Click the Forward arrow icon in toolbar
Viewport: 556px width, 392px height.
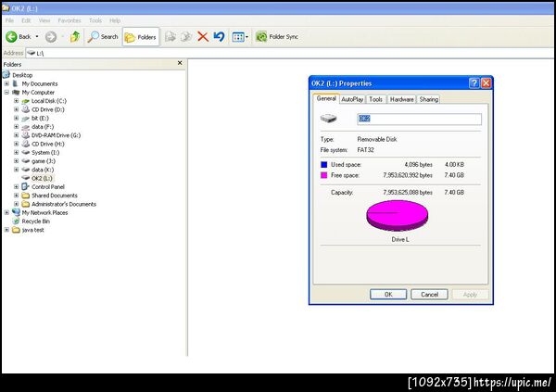[51, 36]
